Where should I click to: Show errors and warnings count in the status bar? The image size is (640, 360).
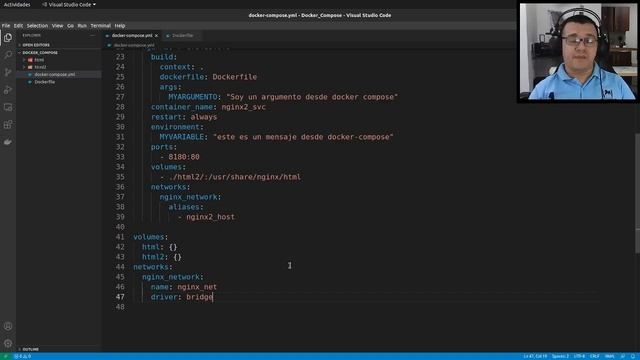(22, 356)
